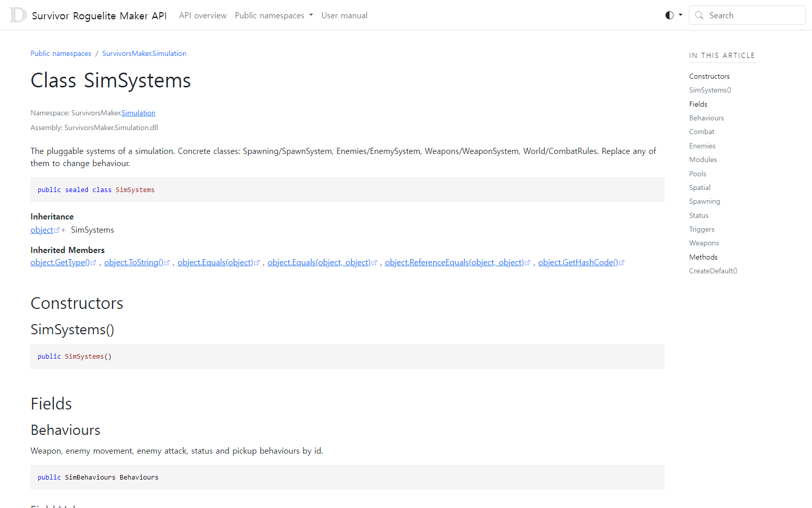Click external icon next to object
Screen dimensions: 812x508
[57, 230]
